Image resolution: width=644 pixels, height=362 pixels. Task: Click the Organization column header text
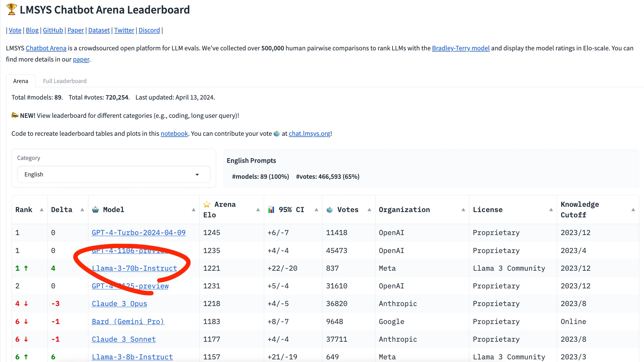(x=404, y=210)
